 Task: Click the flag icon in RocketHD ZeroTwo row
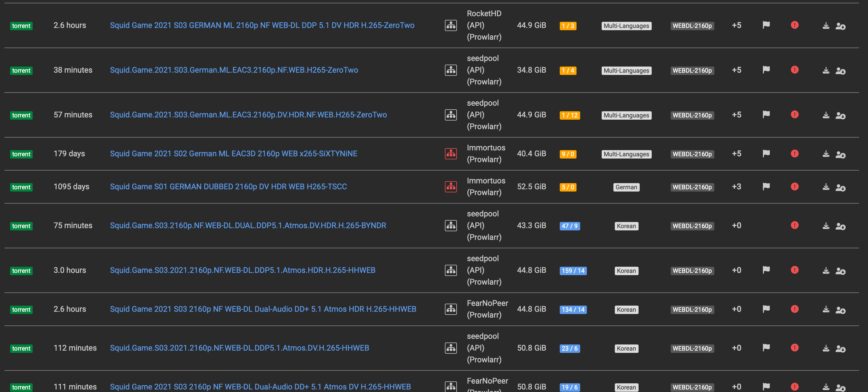click(x=766, y=25)
